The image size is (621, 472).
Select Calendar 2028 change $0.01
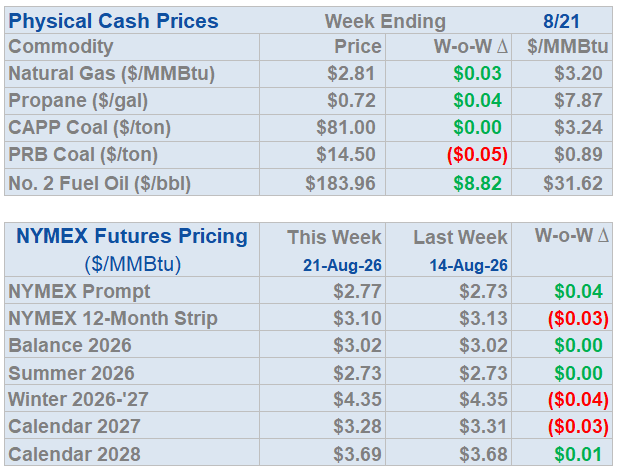point(578,454)
